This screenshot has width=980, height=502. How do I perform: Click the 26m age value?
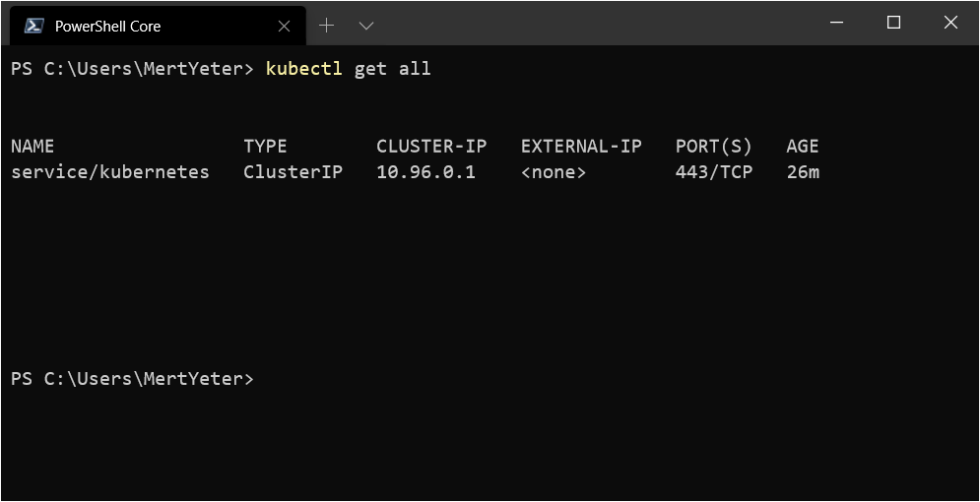pos(803,171)
